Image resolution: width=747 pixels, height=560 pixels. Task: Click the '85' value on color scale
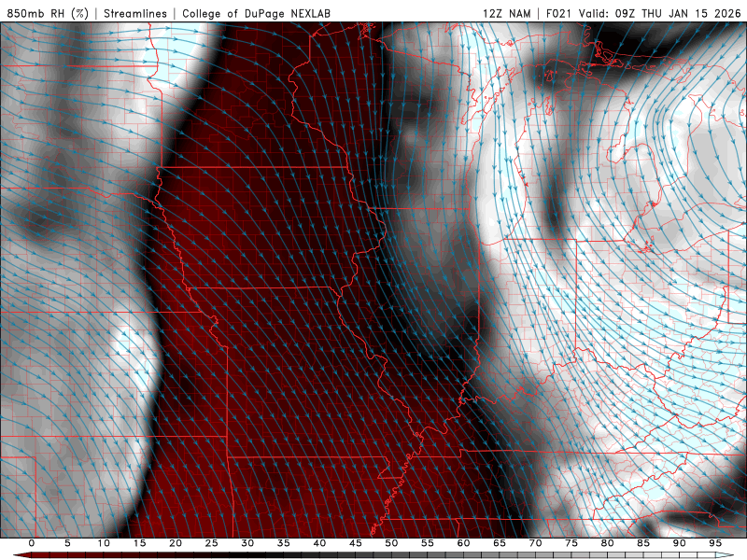[643, 543]
